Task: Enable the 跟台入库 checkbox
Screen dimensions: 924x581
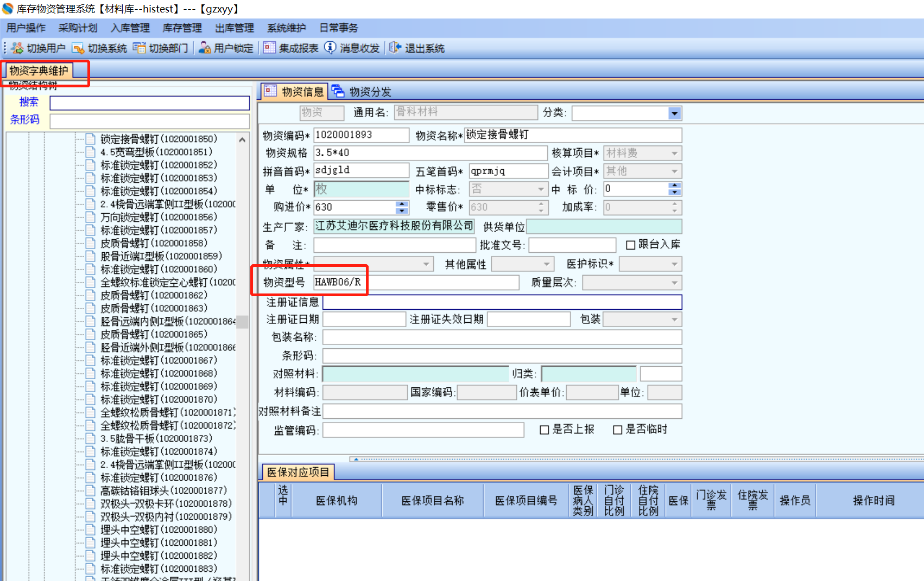Action: click(x=630, y=245)
